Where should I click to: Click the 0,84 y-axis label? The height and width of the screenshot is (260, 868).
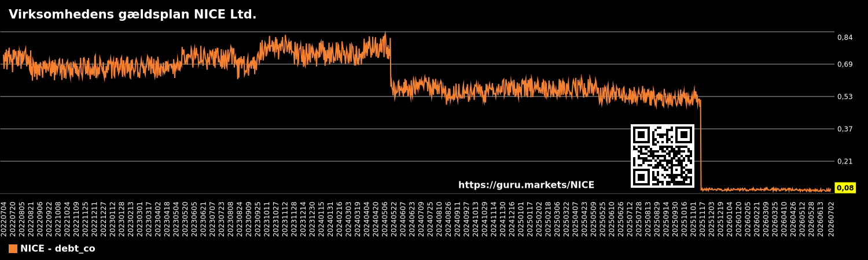[845, 38]
